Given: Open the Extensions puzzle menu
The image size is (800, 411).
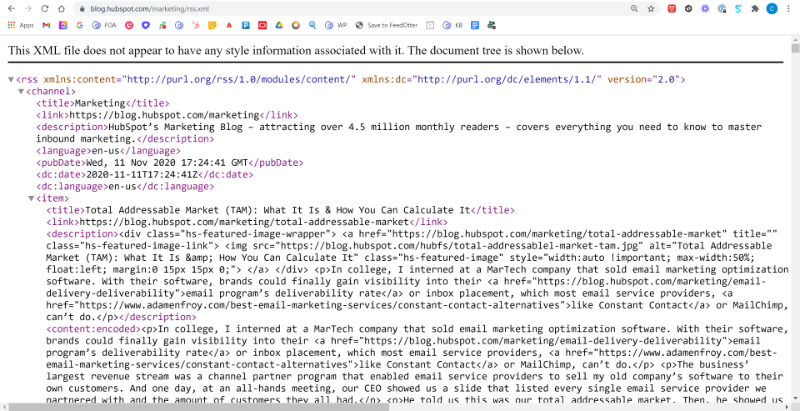Looking at the screenshot, I should [x=755, y=9].
